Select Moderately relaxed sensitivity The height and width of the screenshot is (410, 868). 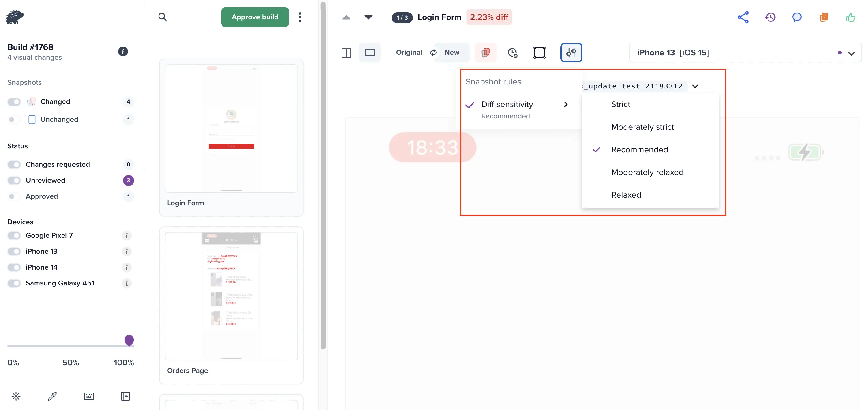coord(647,172)
